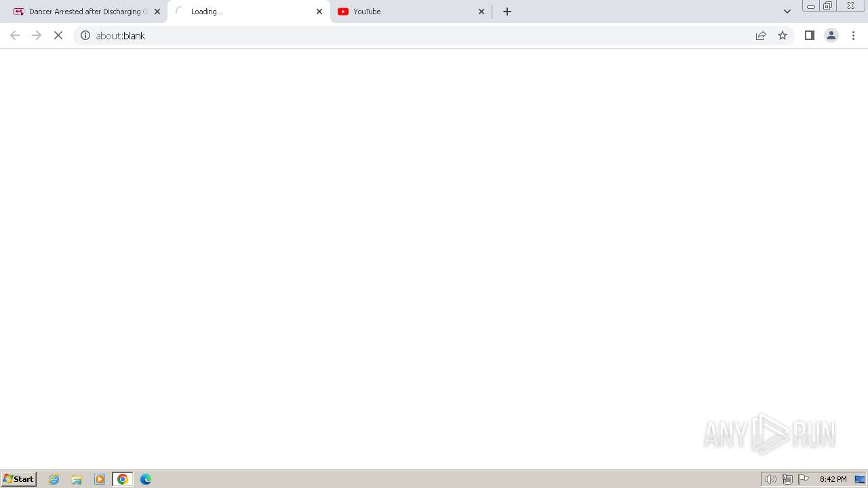Open the volume tray icon

(771, 479)
